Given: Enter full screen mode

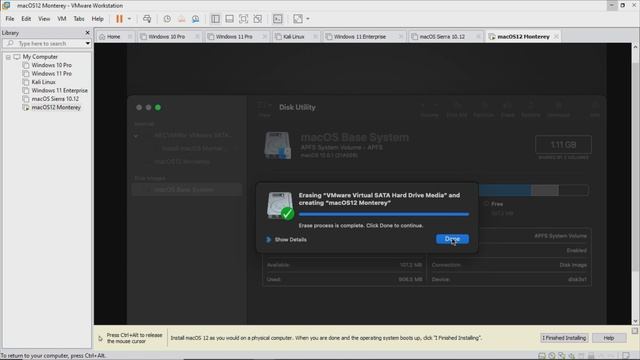Looking at the screenshot, I should tap(243, 19).
